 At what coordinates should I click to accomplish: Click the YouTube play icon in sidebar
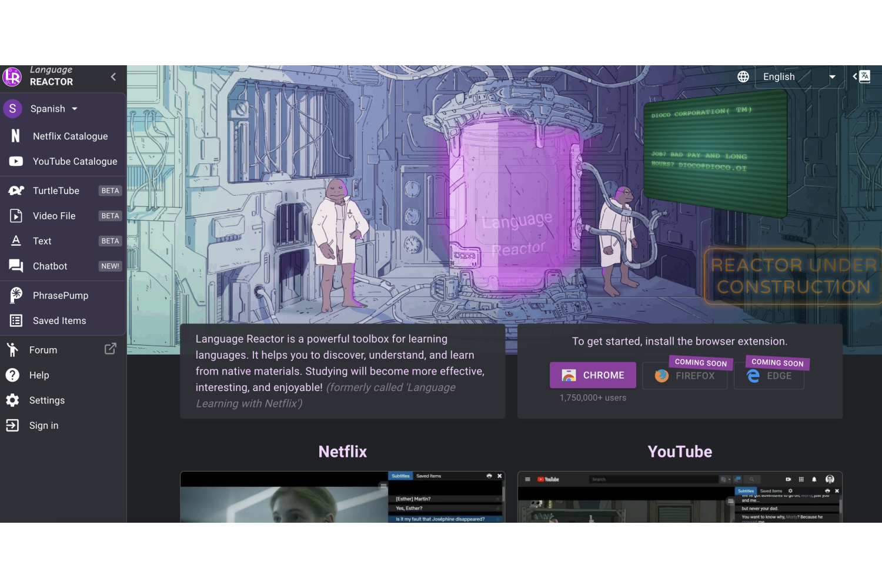pos(16,161)
